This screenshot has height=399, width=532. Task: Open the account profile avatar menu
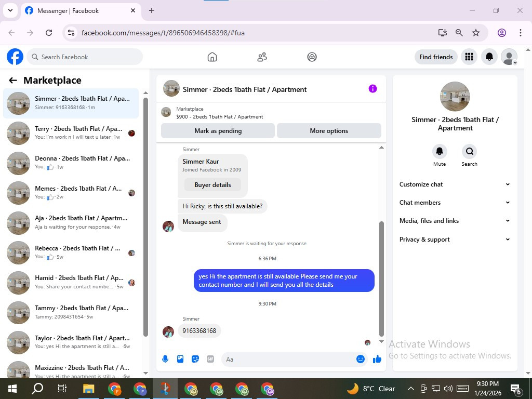[509, 57]
